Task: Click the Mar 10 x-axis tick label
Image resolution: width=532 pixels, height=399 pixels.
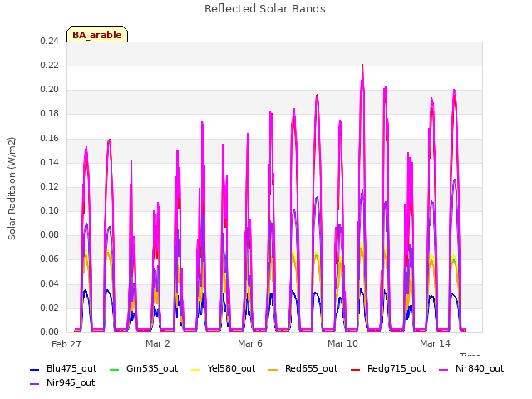Action: 342,343
